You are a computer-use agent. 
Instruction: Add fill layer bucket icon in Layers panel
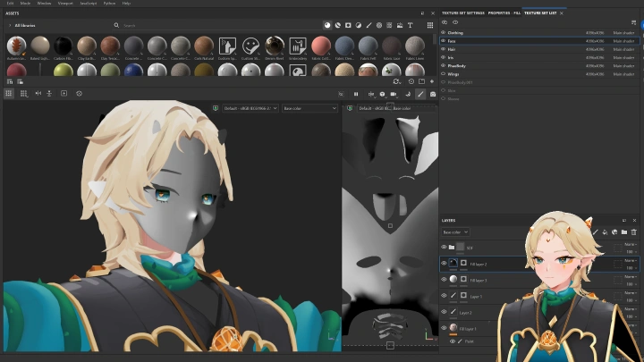pyautogui.click(x=605, y=232)
